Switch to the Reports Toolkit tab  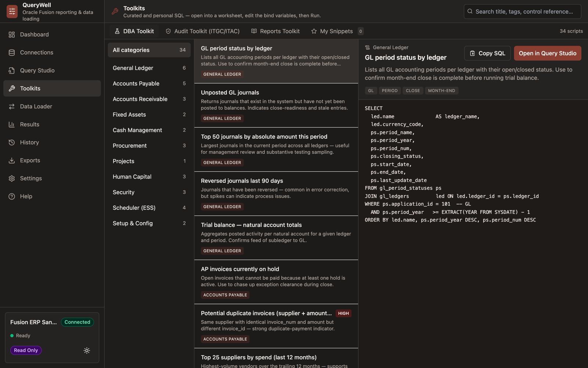pos(275,31)
